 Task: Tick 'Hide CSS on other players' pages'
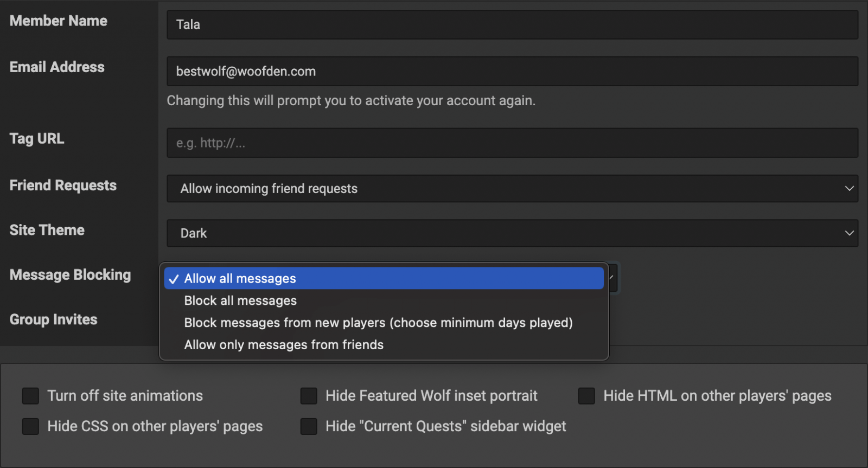pos(30,427)
